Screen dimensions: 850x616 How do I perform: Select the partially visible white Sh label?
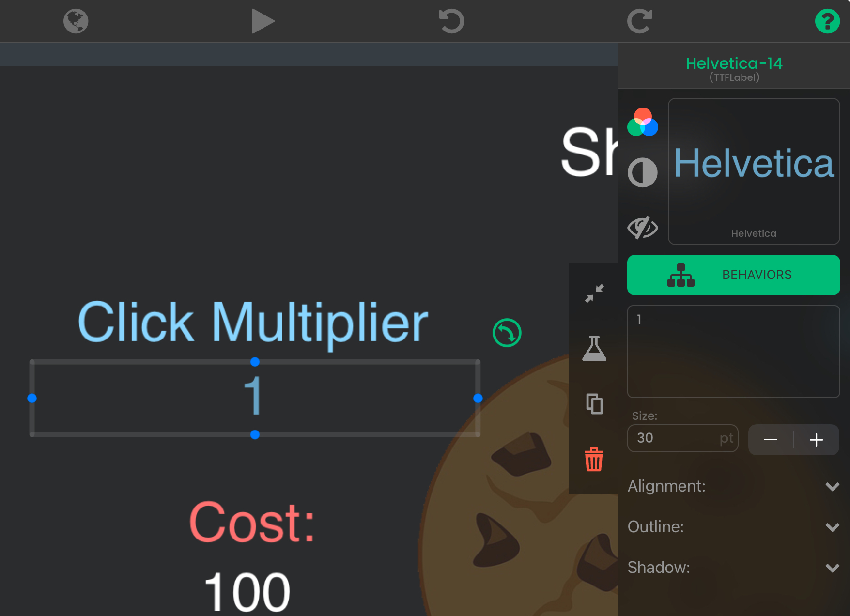click(589, 152)
